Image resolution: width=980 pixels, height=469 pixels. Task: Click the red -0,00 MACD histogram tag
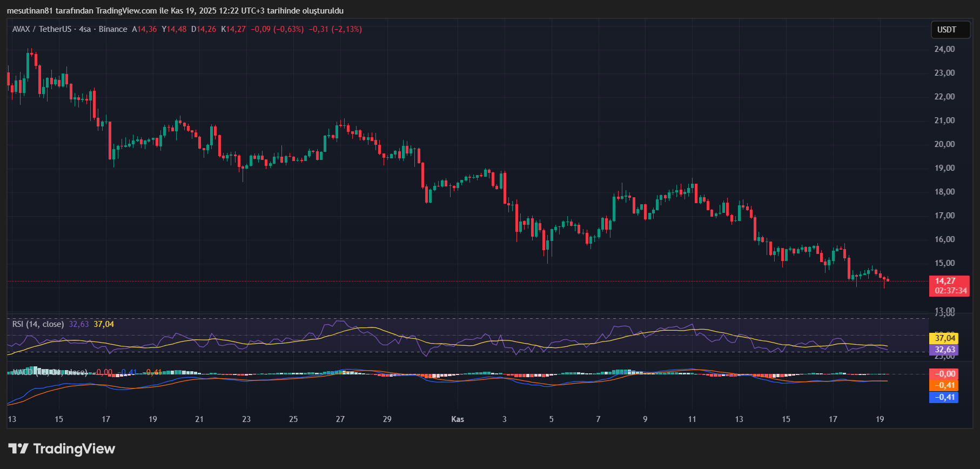tap(945, 374)
